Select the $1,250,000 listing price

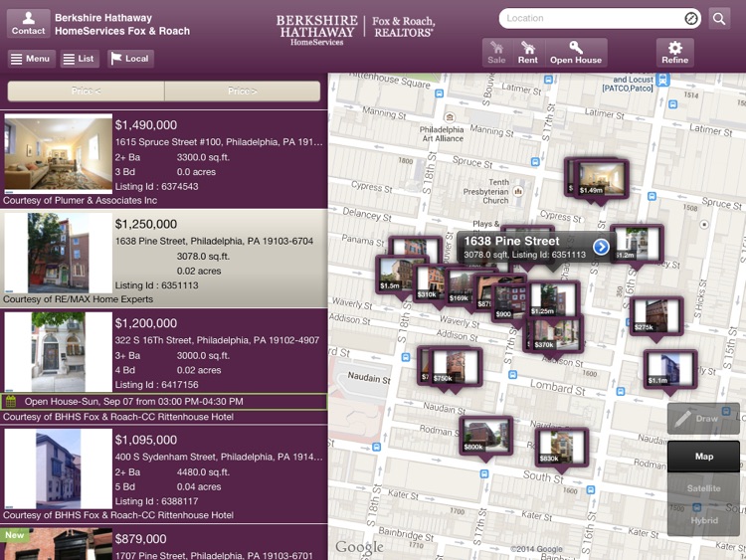tap(146, 224)
